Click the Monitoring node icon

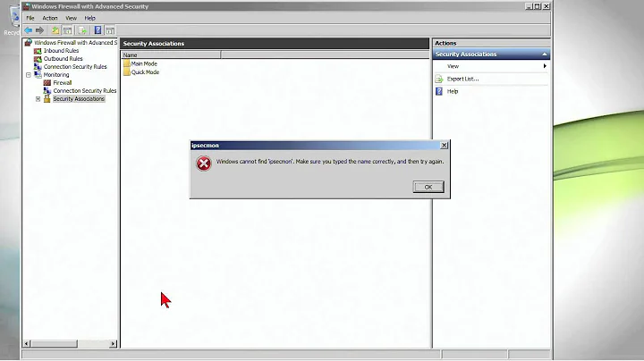click(x=38, y=75)
